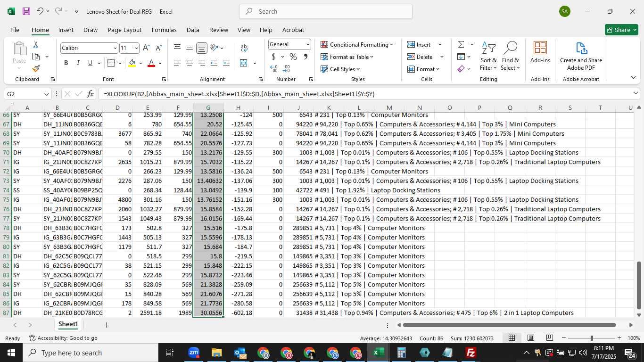Click Increase Font Size icon
This screenshot has width=644, height=362.
coord(146,48)
